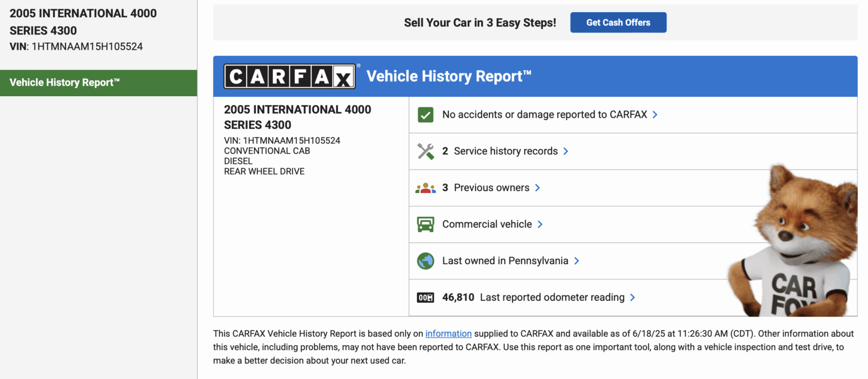Expand the service history records chevron
This screenshot has width=868, height=379.
point(566,151)
